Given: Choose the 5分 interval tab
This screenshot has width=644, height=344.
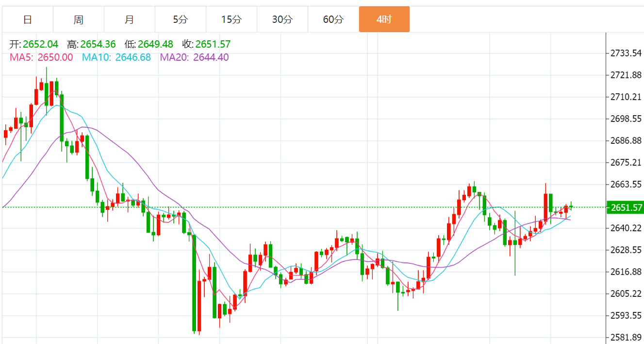Looking at the screenshot, I should pos(181,19).
